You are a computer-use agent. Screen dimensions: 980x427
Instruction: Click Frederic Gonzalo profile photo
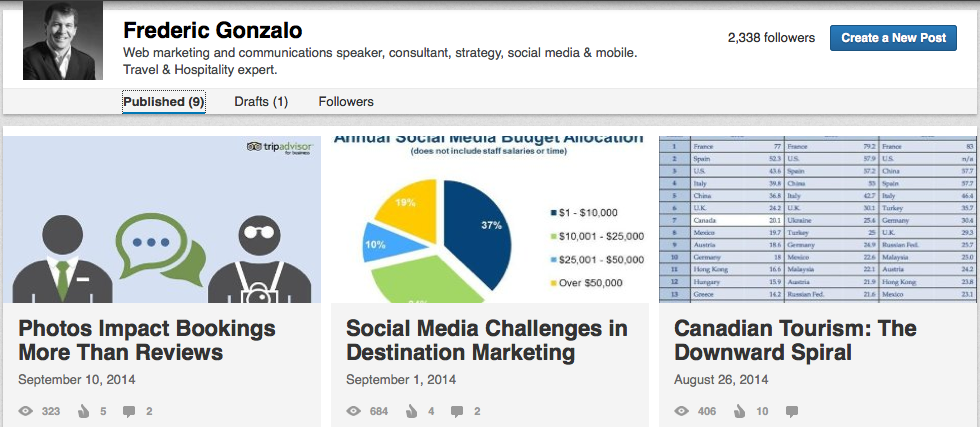[63, 42]
